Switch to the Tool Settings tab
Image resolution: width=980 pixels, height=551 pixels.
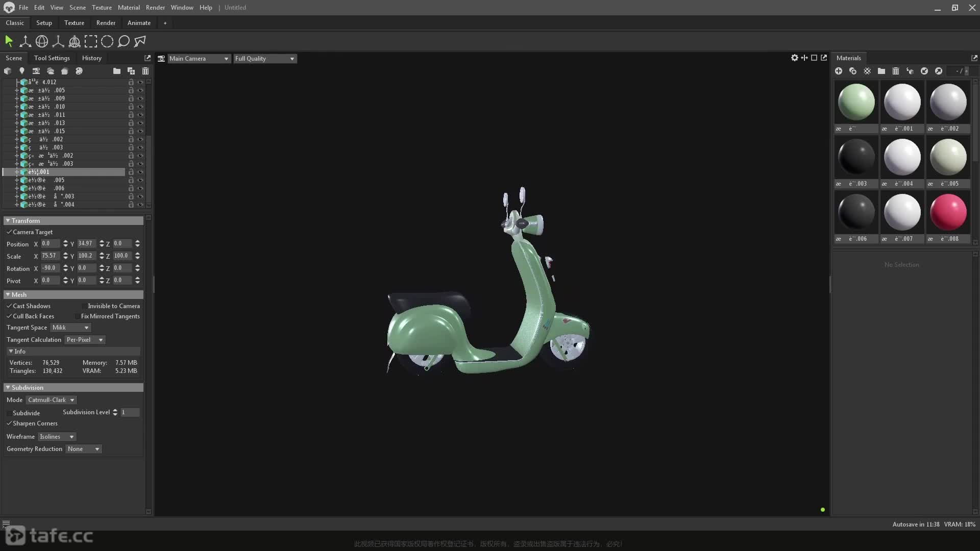[52, 58]
